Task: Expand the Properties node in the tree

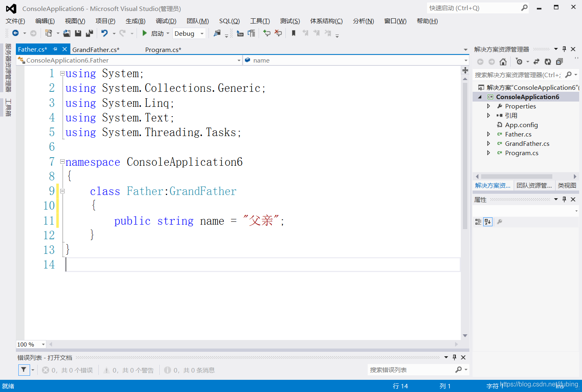Action: [x=488, y=106]
